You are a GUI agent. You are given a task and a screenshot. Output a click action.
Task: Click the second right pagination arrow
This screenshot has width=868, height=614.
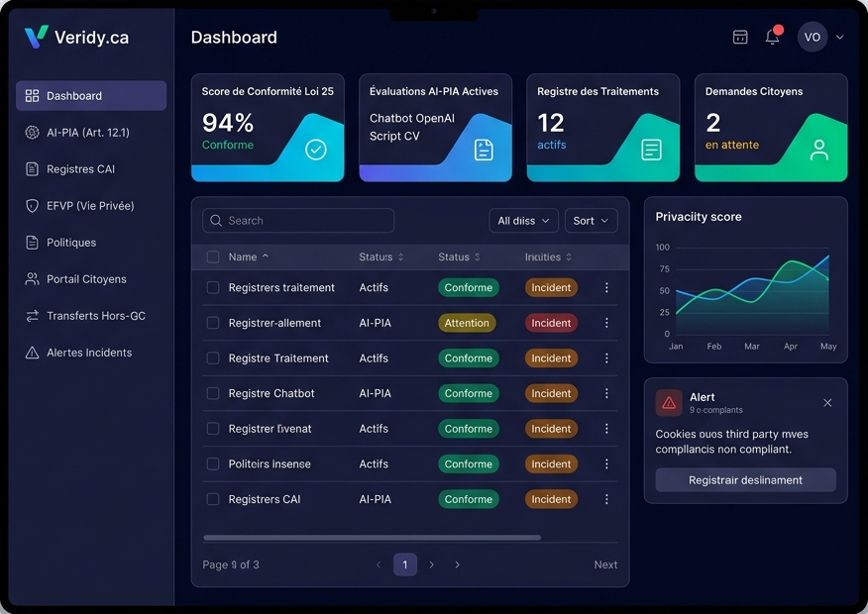(x=457, y=564)
